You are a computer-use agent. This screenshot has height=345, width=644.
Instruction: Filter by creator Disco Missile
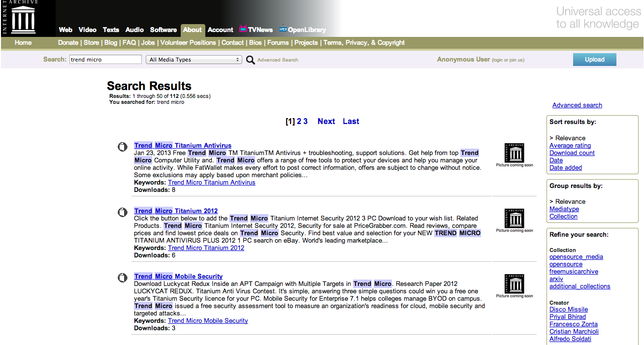click(x=569, y=310)
